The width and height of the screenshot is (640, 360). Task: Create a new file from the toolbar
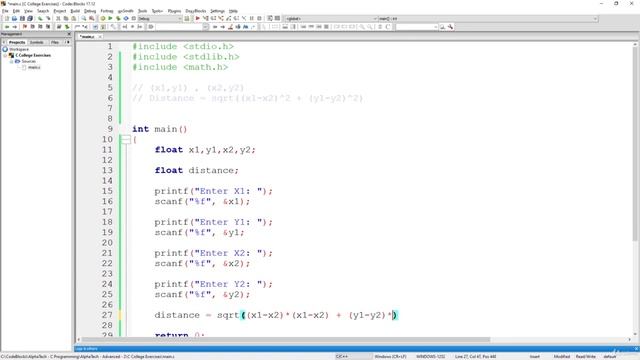[x=7, y=19]
